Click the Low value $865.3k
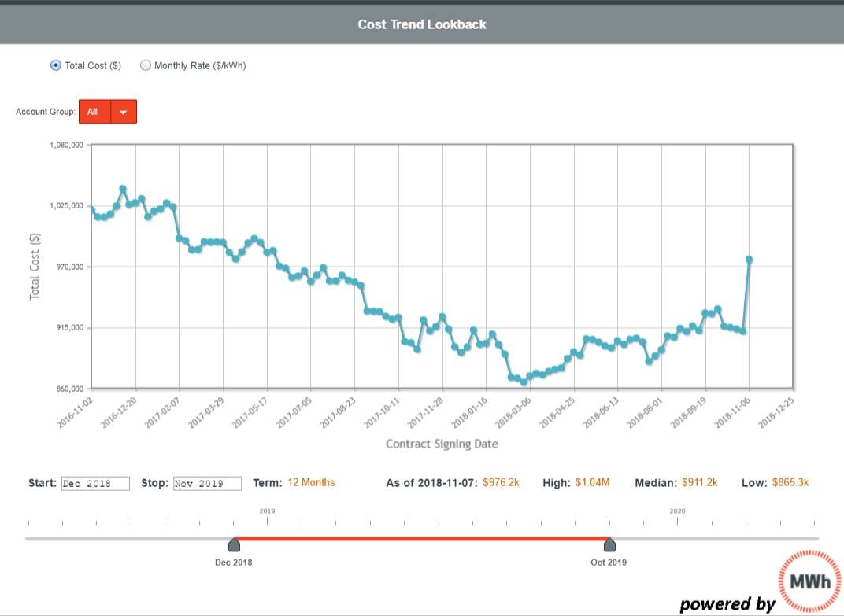 pos(790,482)
